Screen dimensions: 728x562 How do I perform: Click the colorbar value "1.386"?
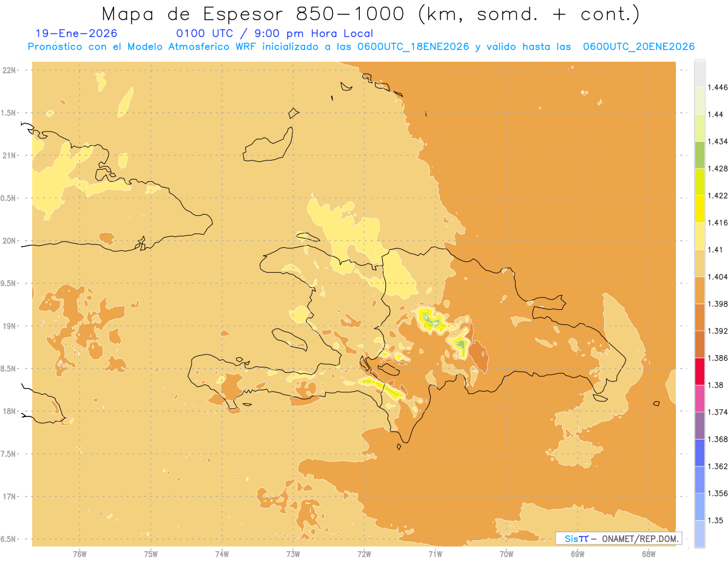point(717,358)
